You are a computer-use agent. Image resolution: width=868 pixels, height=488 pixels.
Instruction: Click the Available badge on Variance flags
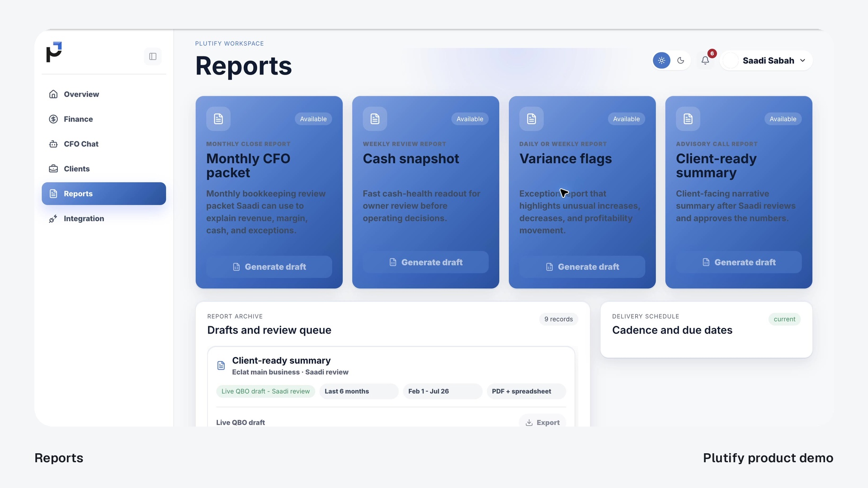[x=626, y=119]
